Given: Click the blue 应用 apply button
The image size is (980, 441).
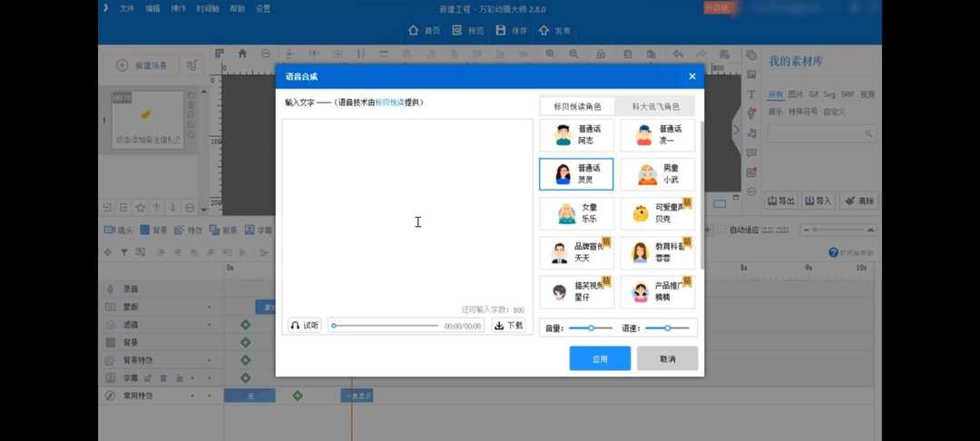Looking at the screenshot, I should 600,358.
